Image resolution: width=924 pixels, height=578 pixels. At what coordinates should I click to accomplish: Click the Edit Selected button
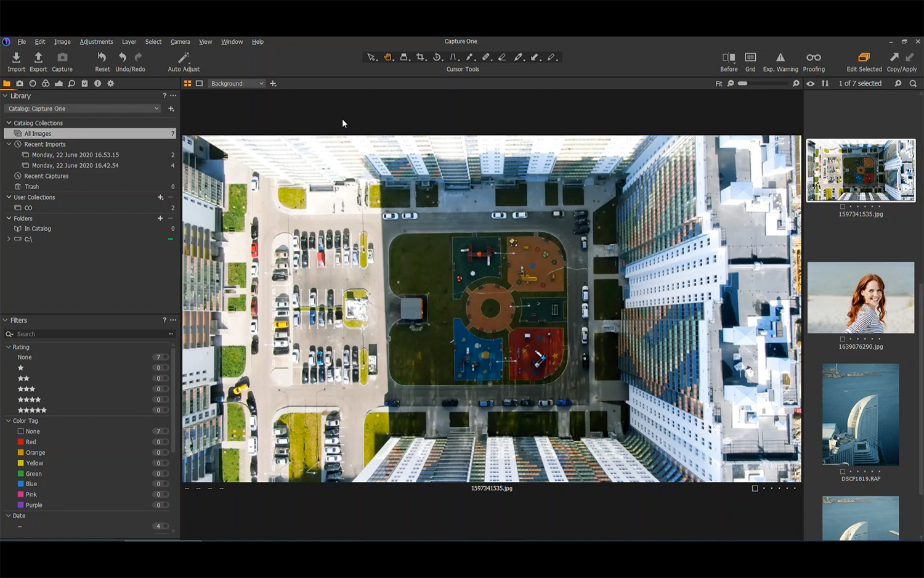pos(864,58)
